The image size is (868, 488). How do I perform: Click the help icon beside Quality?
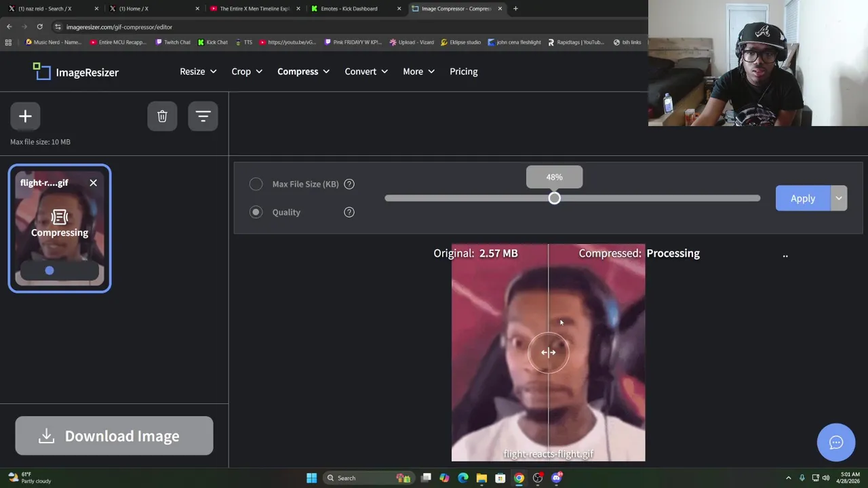(349, 212)
